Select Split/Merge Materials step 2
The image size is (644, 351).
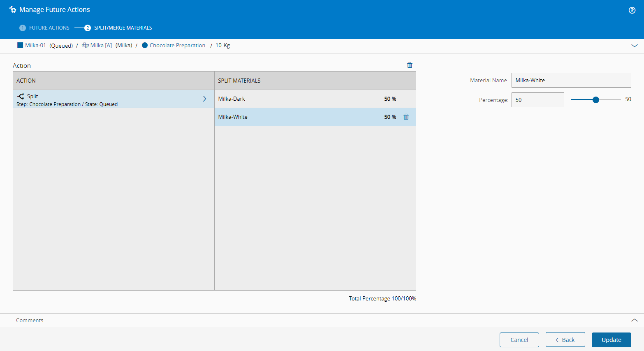click(x=88, y=28)
